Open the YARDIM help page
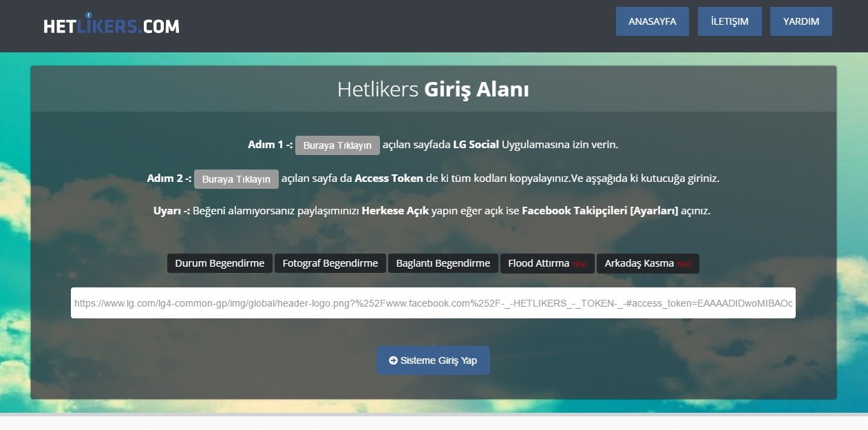868x430 pixels. coord(801,21)
